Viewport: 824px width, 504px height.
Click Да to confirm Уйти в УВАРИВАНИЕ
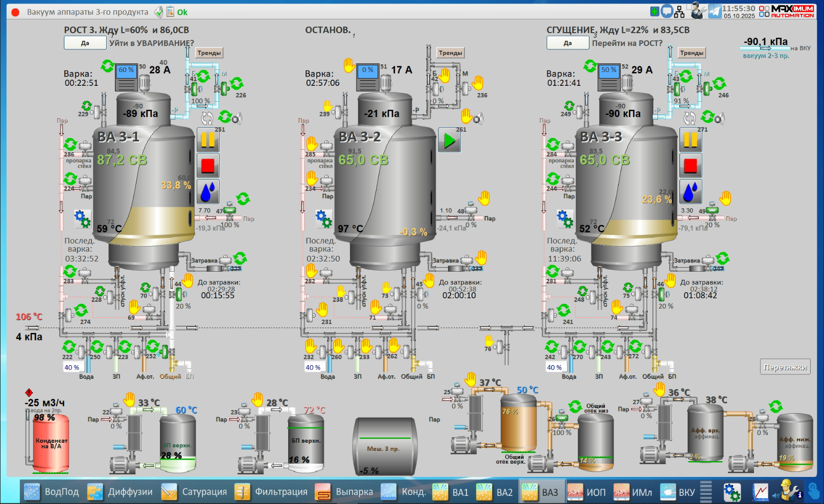tap(85, 43)
